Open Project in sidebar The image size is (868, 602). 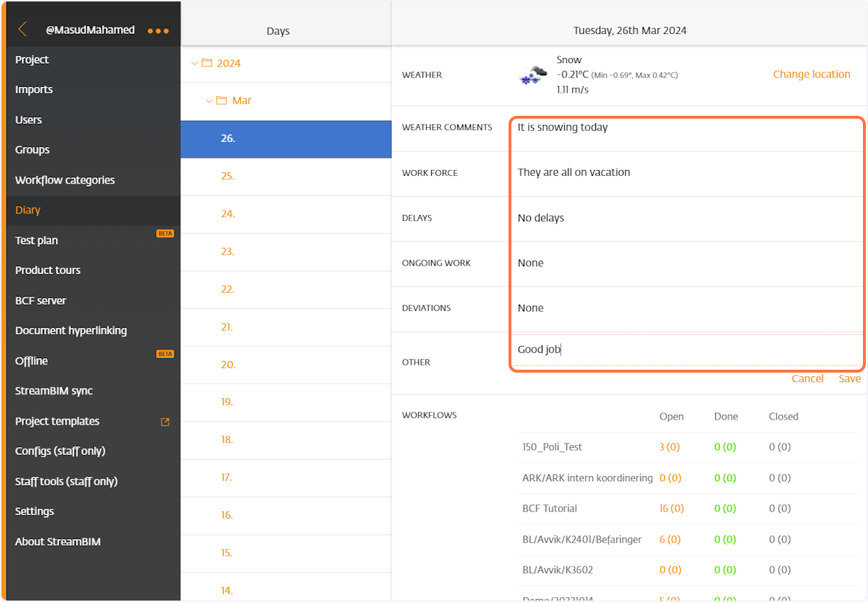[93, 59]
